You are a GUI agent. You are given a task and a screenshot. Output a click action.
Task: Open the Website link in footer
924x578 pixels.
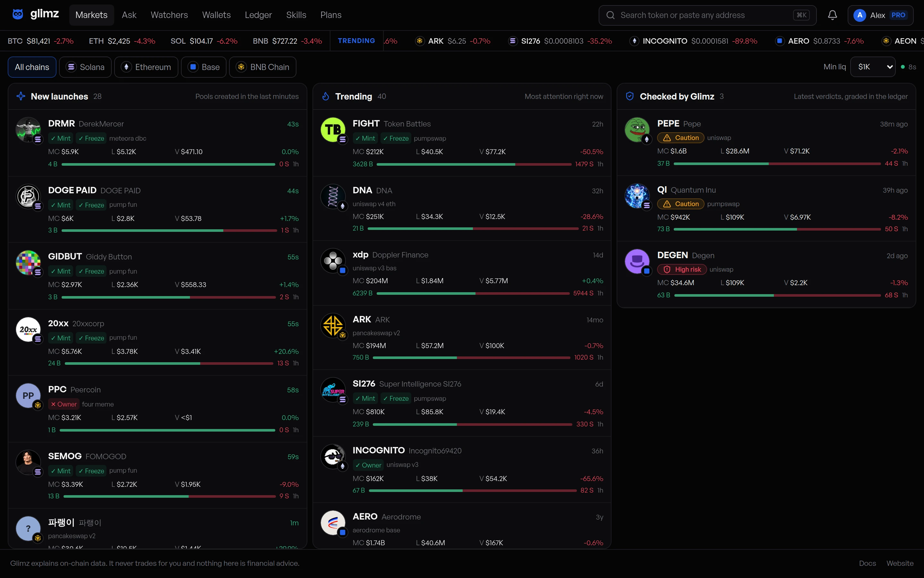900,563
